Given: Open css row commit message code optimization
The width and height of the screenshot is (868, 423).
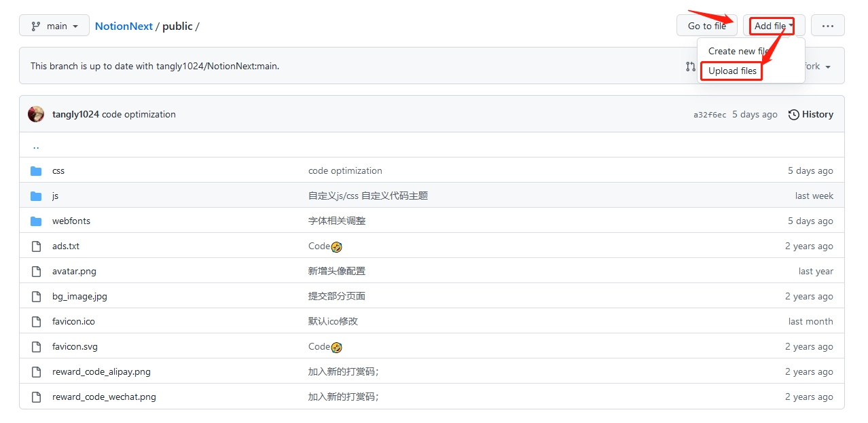Looking at the screenshot, I should click(x=345, y=170).
